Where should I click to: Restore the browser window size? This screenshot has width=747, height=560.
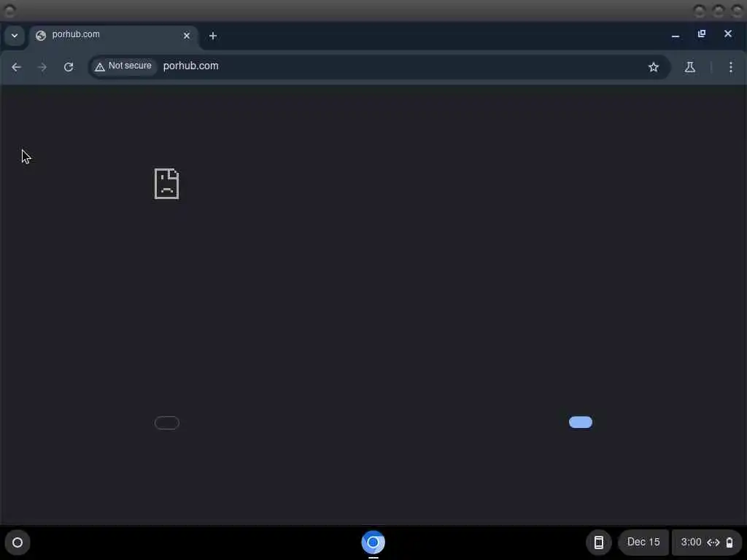pos(702,34)
